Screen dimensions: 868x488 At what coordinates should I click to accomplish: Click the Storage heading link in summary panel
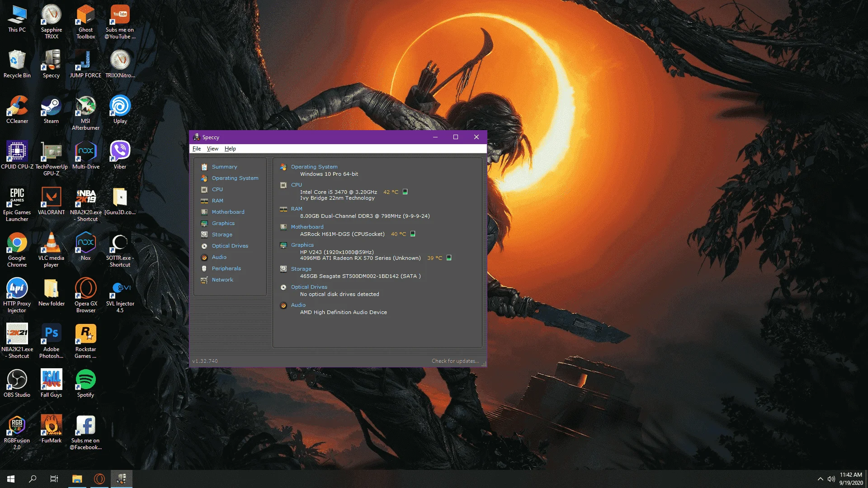[x=301, y=269]
